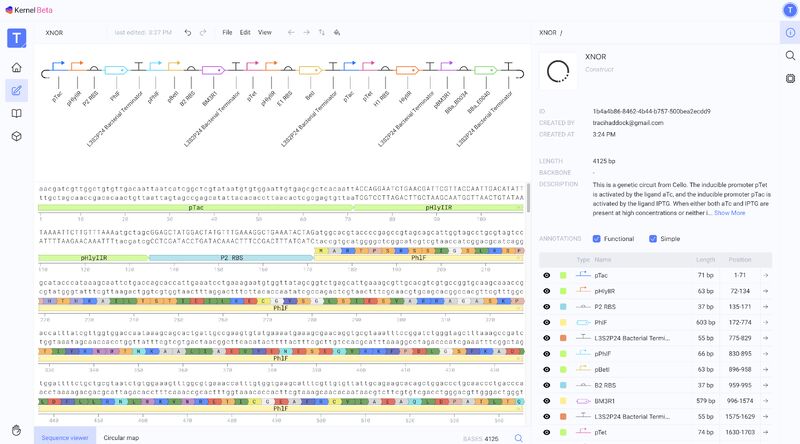Click the undo arrow icon
Image resolution: width=800 pixels, height=444 pixels.
pyautogui.click(x=188, y=33)
